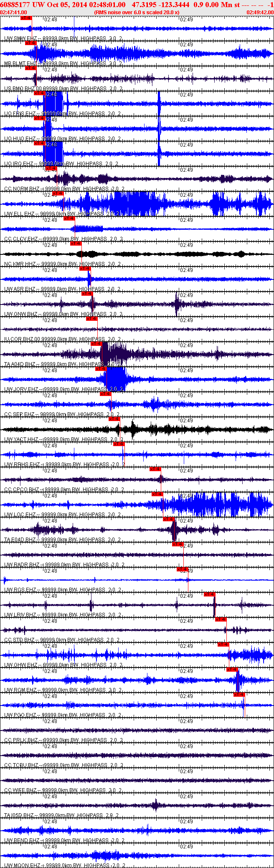
Task: Select the UW MOON EHZ station label
Action: (64, 865)
